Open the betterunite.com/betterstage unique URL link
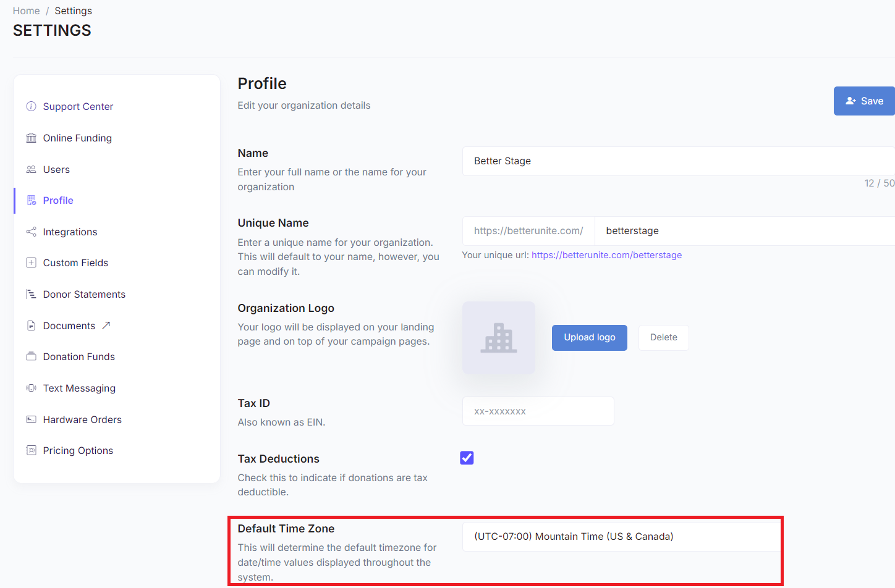 pyautogui.click(x=606, y=255)
